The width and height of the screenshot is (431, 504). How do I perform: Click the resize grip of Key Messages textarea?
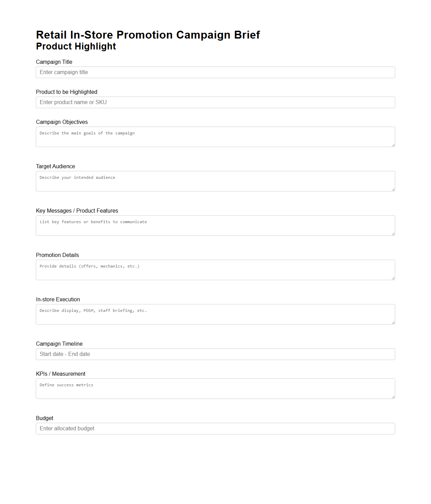[393, 234]
